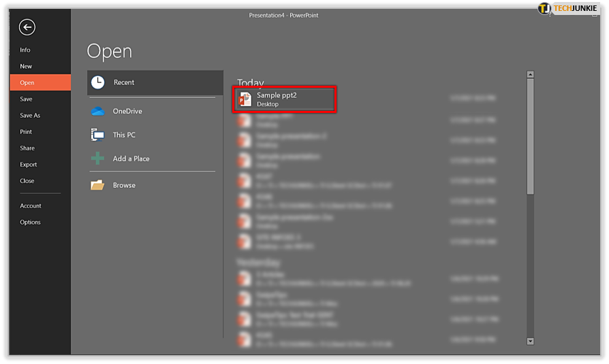The height and width of the screenshot is (364, 609).
Task: Click the recent files scrollbar thumb
Action: (x=530, y=137)
